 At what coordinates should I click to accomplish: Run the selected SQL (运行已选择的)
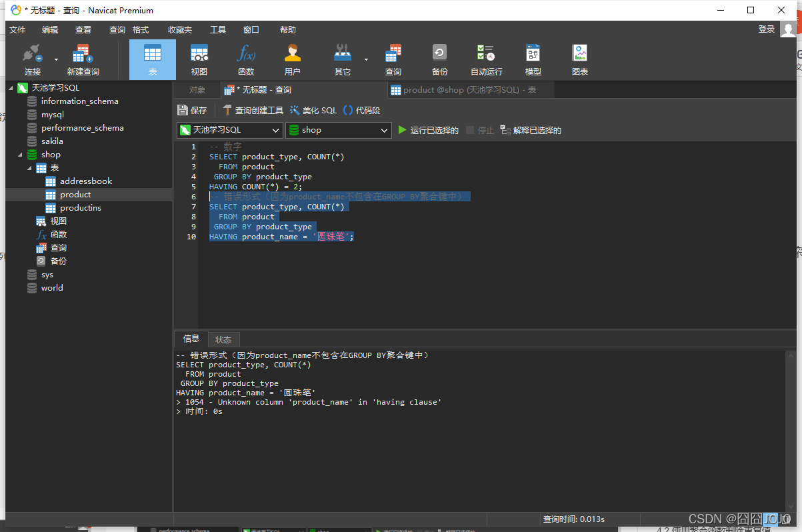pyautogui.click(x=428, y=130)
